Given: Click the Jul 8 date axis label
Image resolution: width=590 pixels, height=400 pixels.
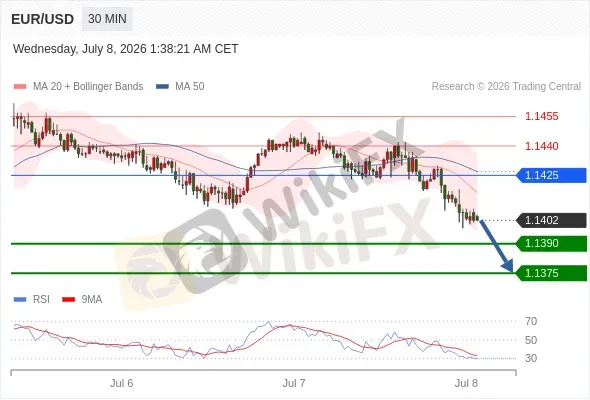Looking at the screenshot, I should (x=466, y=383).
